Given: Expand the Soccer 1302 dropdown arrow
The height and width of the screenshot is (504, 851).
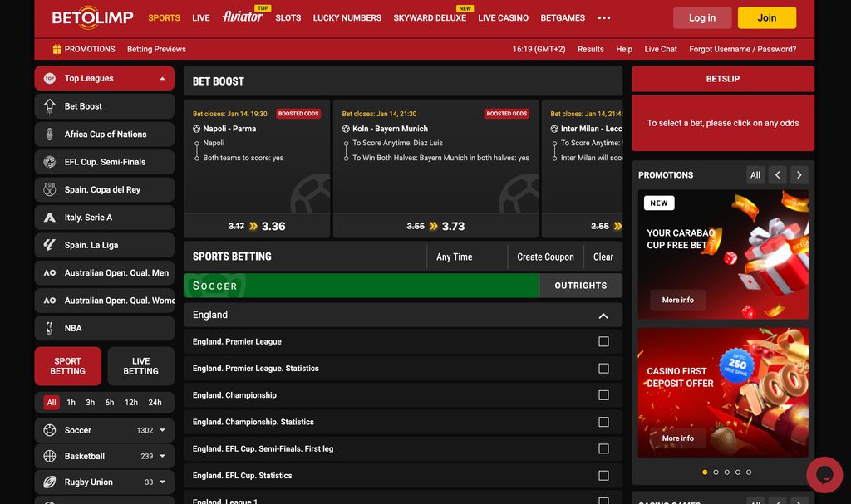Looking at the screenshot, I should (162, 430).
